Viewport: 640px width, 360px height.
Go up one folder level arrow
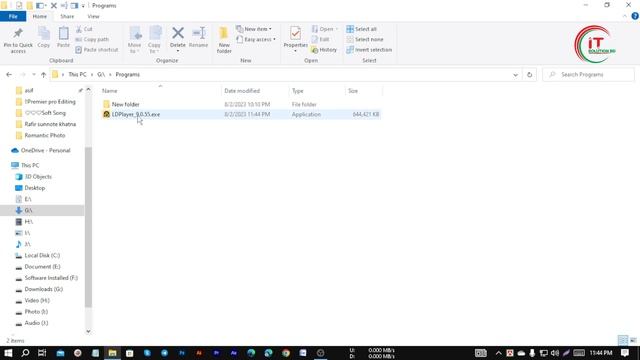coord(43,75)
